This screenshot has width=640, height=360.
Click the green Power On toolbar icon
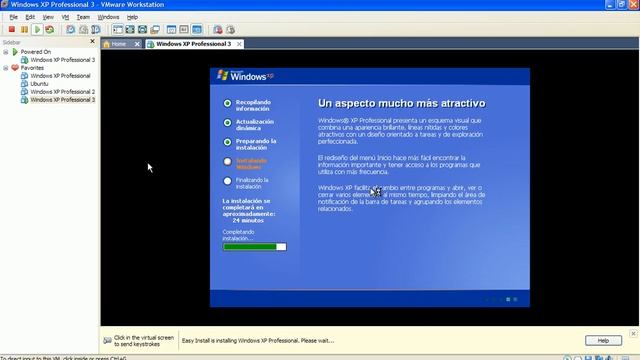point(37,29)
